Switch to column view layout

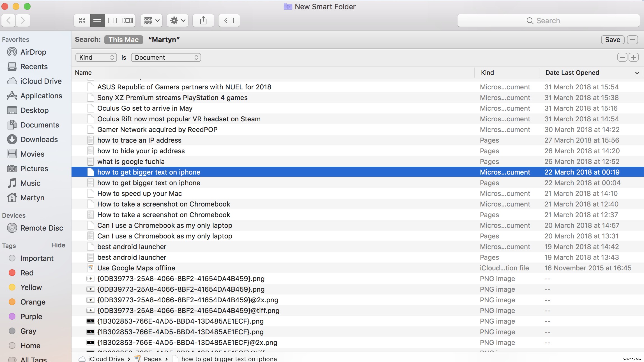click(112, 20)
